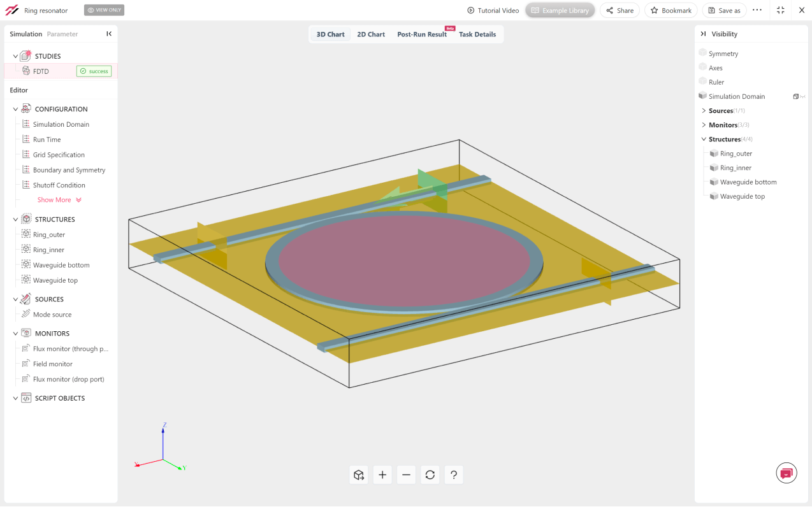Image resolution: width=812 pixels, height=507 pixels.
Task: Switch to the Parameter tab in the left panel
Action: [62, 34]
